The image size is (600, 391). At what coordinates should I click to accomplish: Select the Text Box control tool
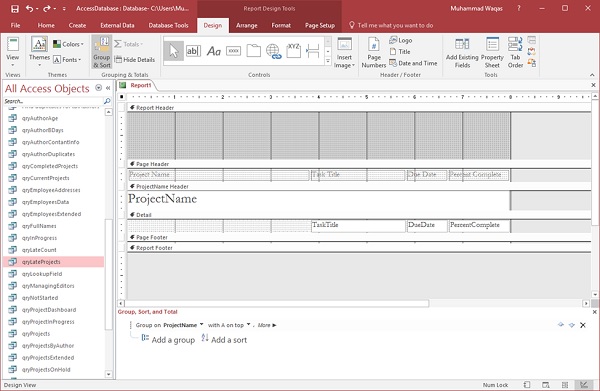coord(193,51)
